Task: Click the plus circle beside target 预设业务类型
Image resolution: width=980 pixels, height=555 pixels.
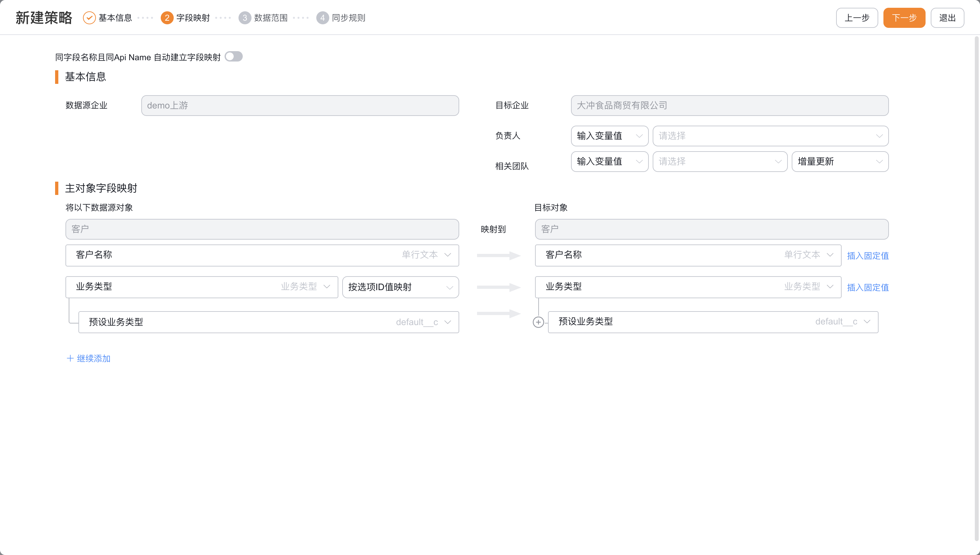Action: 538,322
